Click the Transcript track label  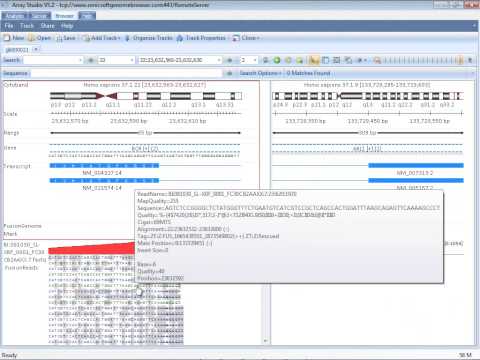(x=17, y=166)
